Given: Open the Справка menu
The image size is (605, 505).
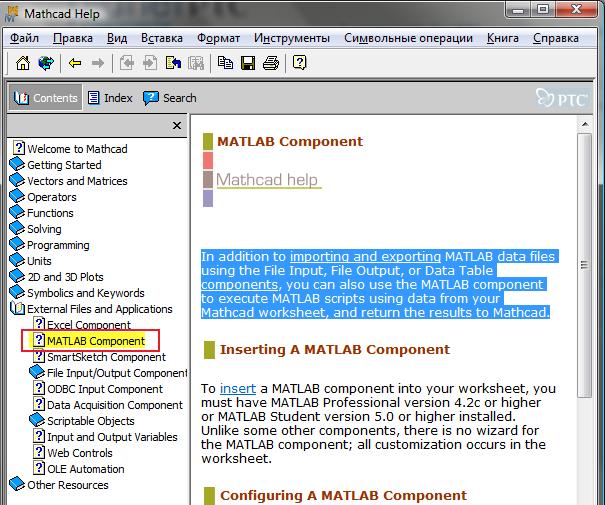Looking at the screenshot, I should [x=556, y=38].
